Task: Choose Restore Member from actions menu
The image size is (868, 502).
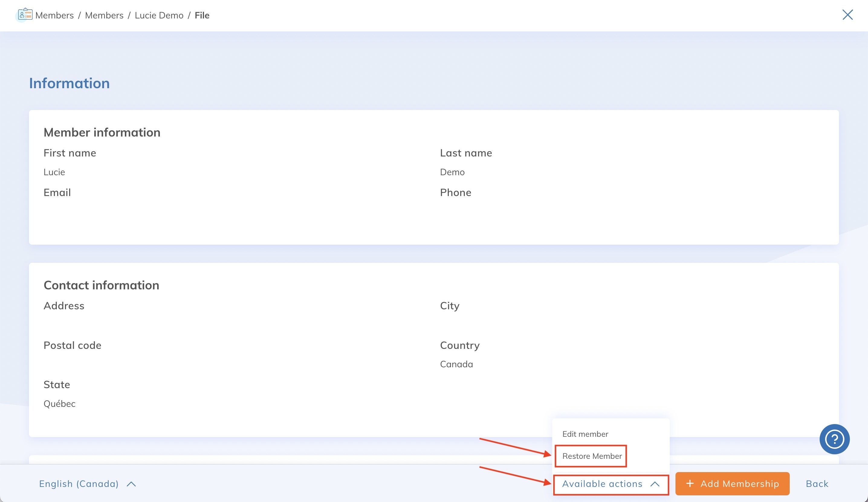Action: [x=592, y=456]
